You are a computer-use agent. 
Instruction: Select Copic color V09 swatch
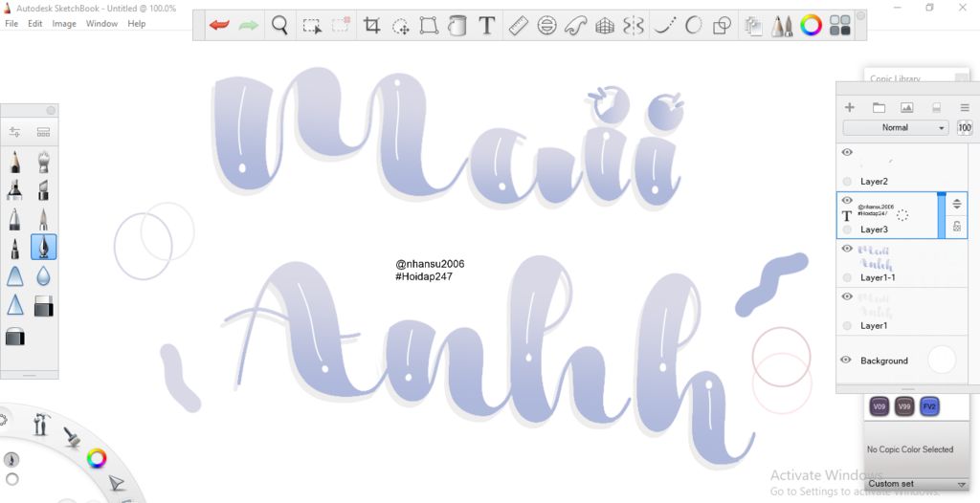pos(880,406)
